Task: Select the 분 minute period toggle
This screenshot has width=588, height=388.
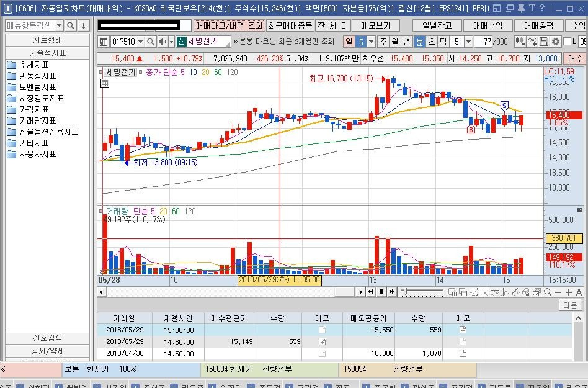Action: pos(419,41)
